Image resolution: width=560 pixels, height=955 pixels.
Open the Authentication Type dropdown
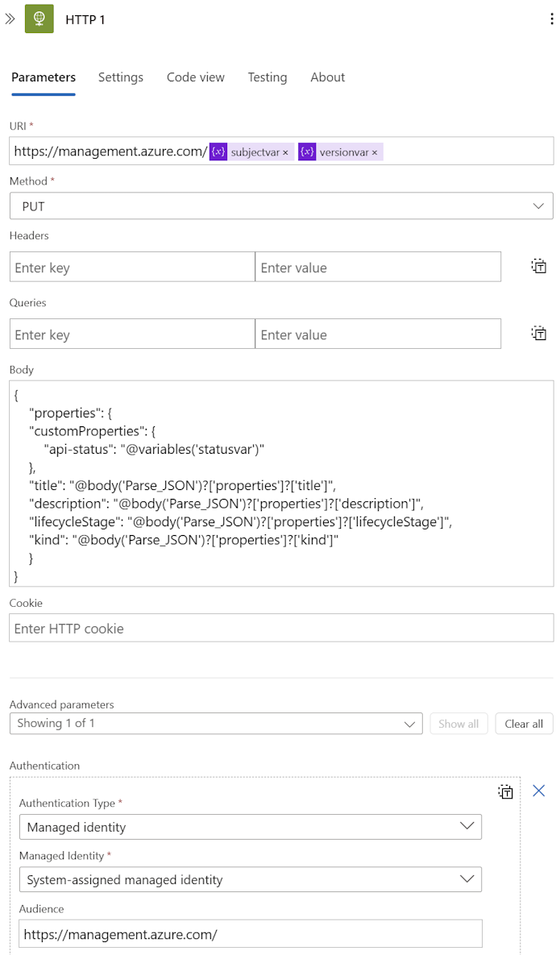pyautogui.click(x=250, y=827)
